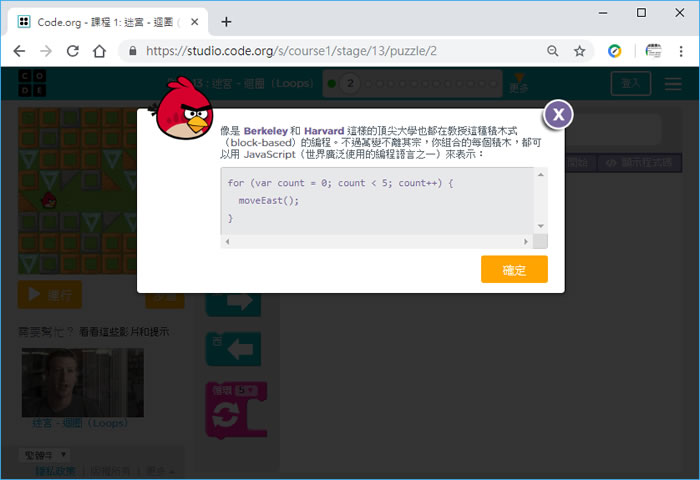The width and height of the screenshot is (700, 480).
Task: Click the sign-in button in header
Action: 630,83
